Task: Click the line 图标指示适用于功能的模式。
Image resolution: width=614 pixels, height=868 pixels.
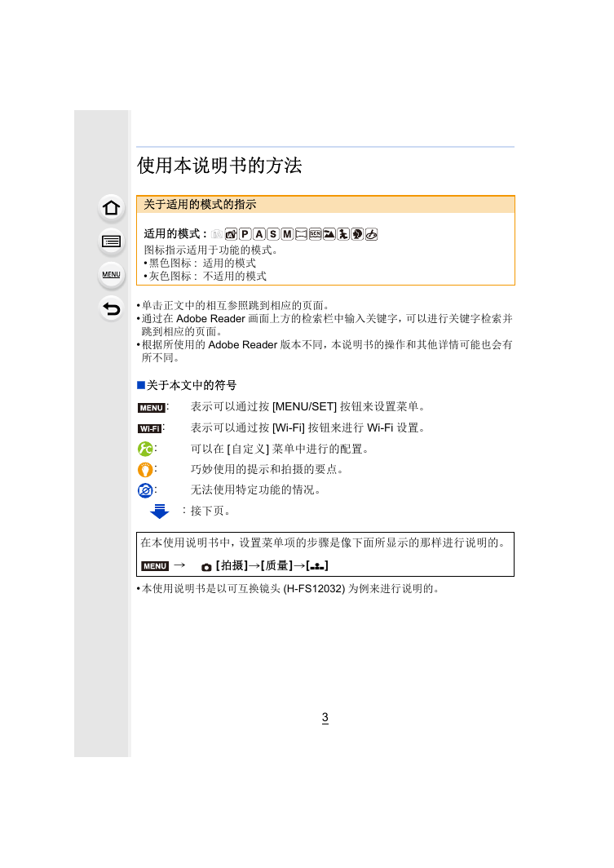Action: pyautogui.click(x=210, y=250)
